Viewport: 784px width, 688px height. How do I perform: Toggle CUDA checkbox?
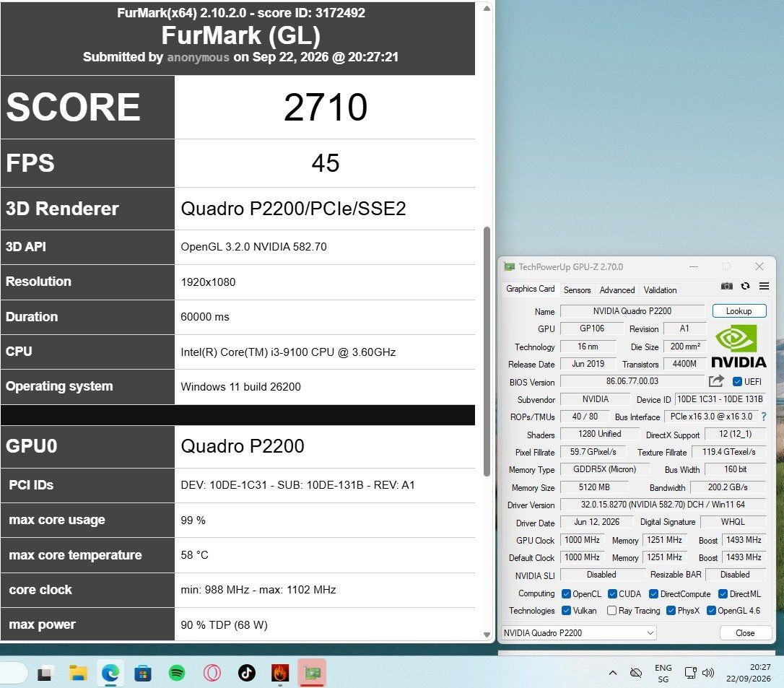tap(612, 593)
